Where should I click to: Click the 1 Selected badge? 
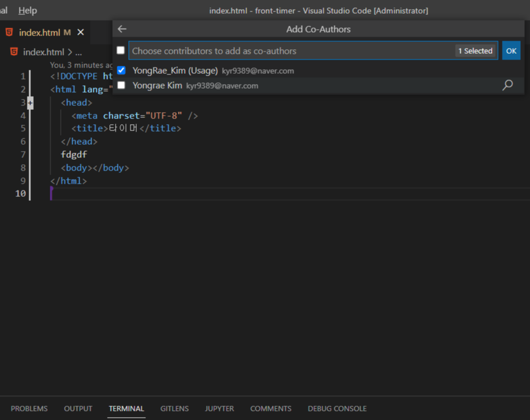click(x=475, y=51)
